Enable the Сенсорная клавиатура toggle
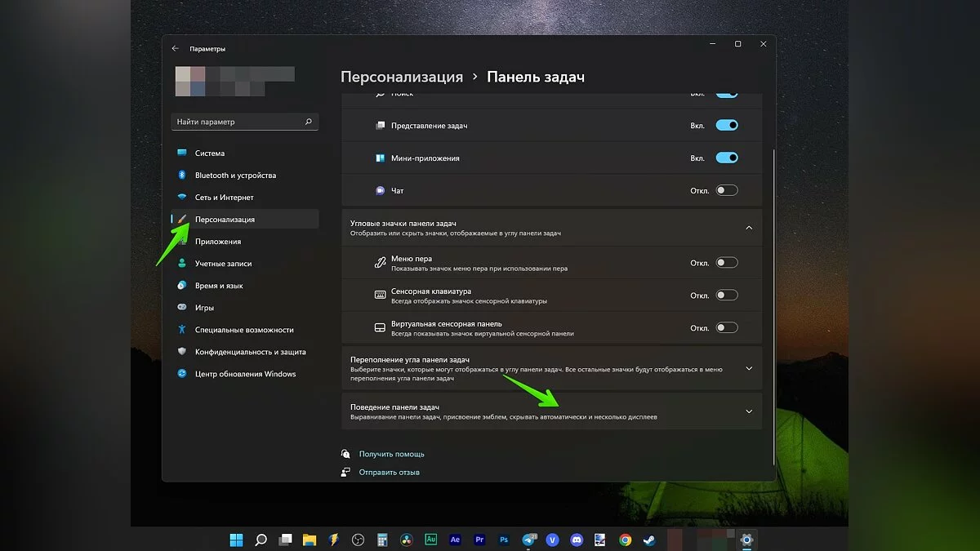 point(726,295)
